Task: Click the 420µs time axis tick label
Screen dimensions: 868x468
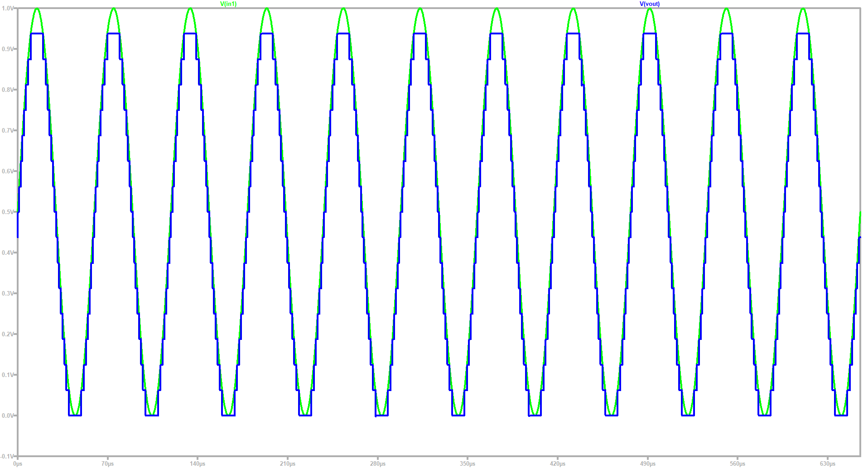Action: (558, 464)
